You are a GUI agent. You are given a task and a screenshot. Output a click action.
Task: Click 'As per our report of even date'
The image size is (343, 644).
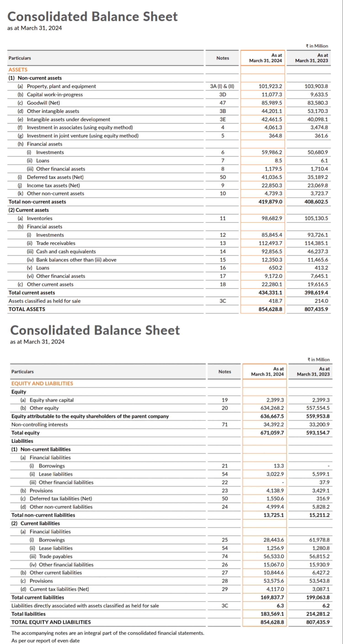[46, 641]
